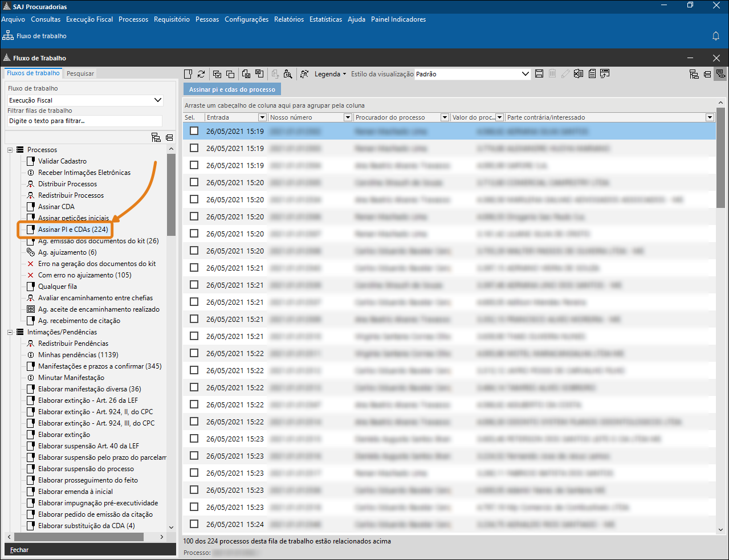Screen dimensions: 729x560
Task: Open the Relatórios menu
Action: 288,19
